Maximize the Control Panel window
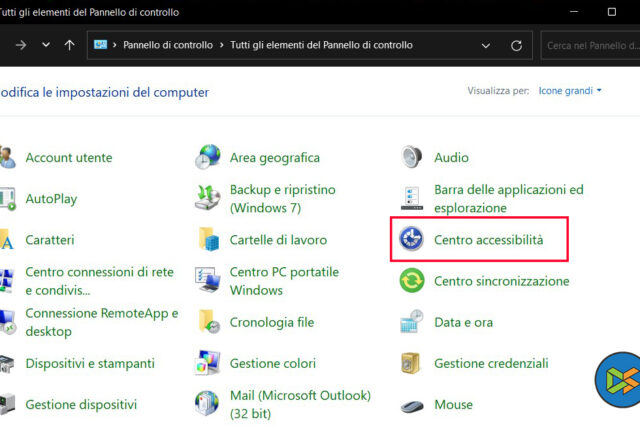Image resolution: width=640 pixels, height=426 pixels. pos(612,12)
